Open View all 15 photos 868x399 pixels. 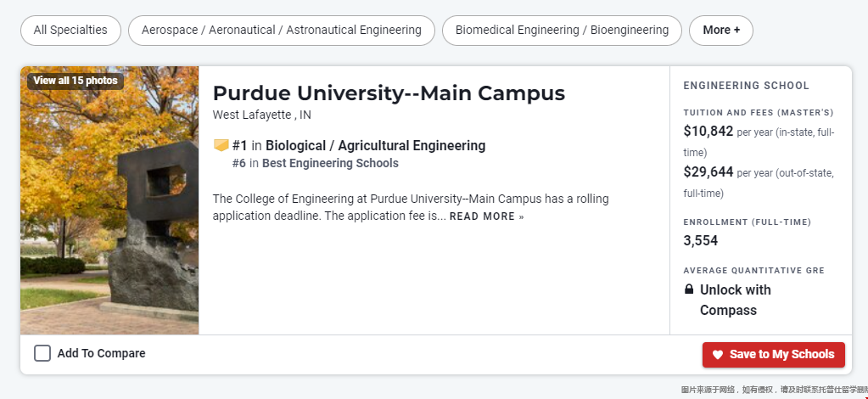point(76,81)
